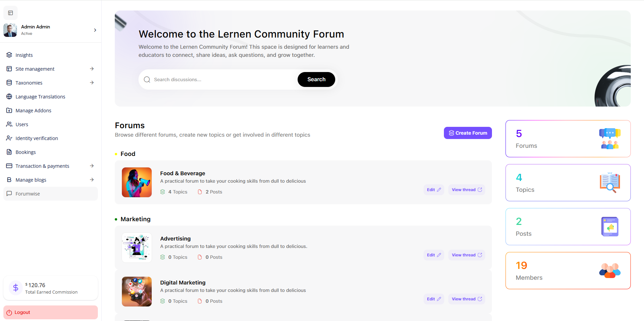Click the Food & Beverage forum thumbnail

click(x=136, y=182)
